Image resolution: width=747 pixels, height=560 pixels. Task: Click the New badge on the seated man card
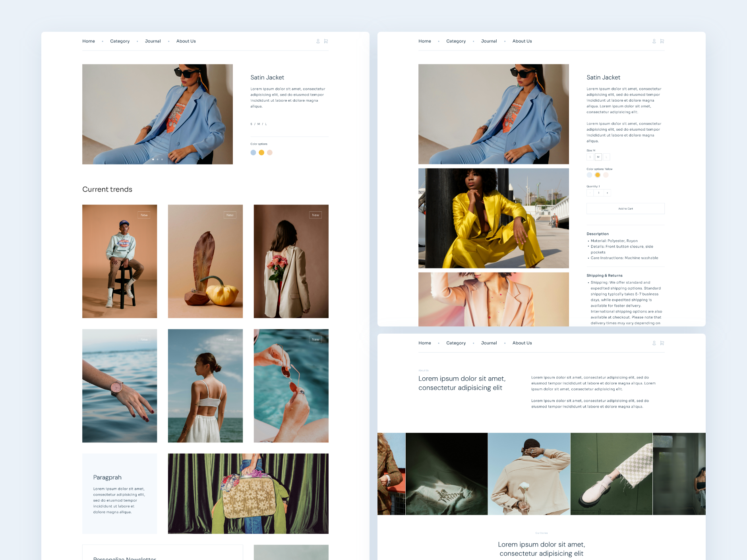pos(144,215)
